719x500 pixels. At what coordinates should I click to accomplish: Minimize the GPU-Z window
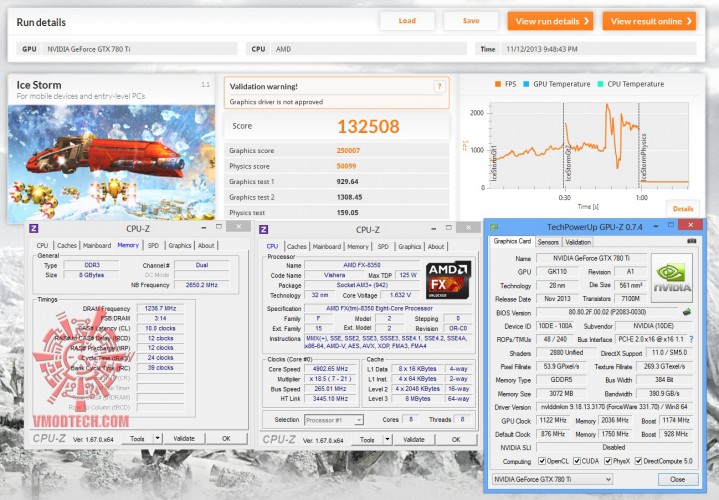point(656,225)
